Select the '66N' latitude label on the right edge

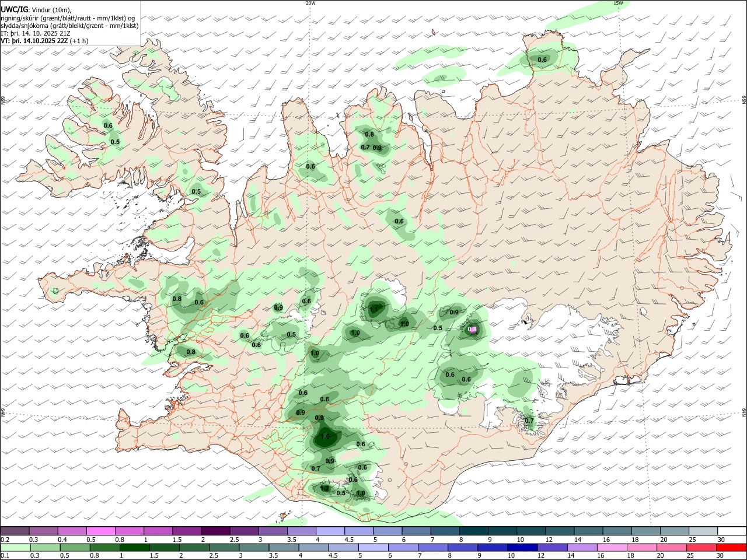(744, 100)
